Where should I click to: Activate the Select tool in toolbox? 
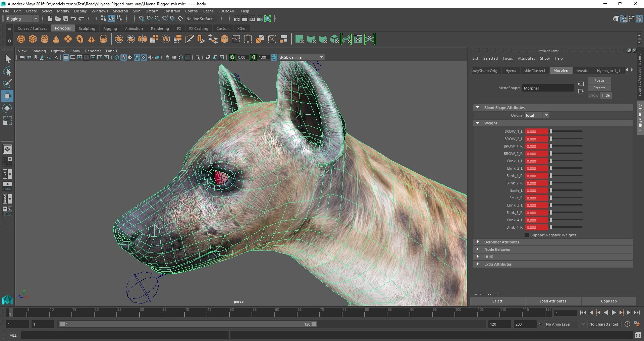click(7, 59)
